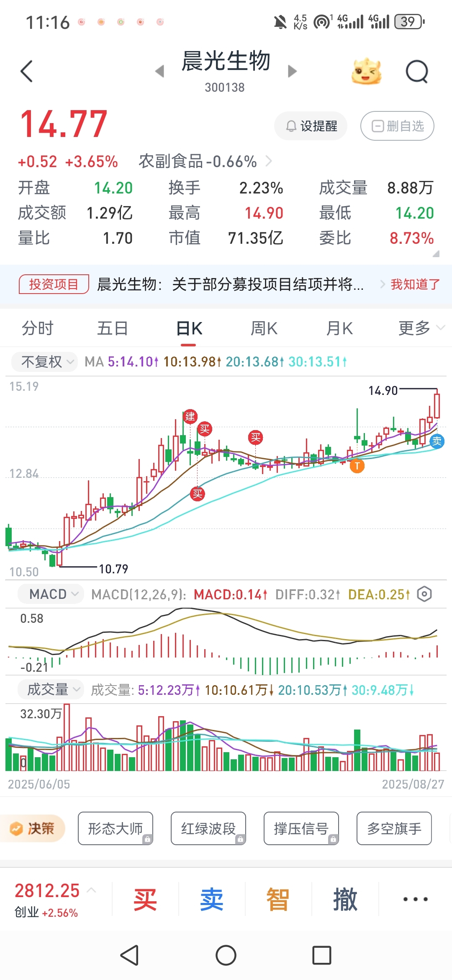
Task: Select the 日K tab
Action: (189, 328)
